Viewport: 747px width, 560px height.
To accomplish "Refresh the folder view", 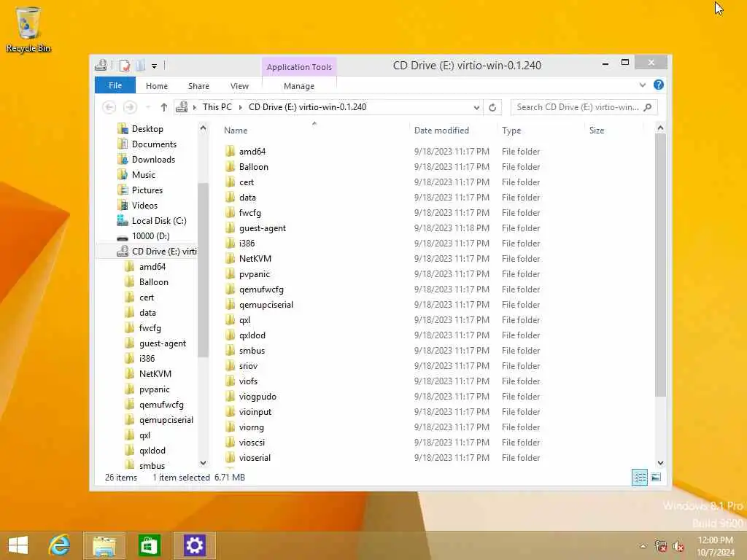I will (x=492, y=108).
